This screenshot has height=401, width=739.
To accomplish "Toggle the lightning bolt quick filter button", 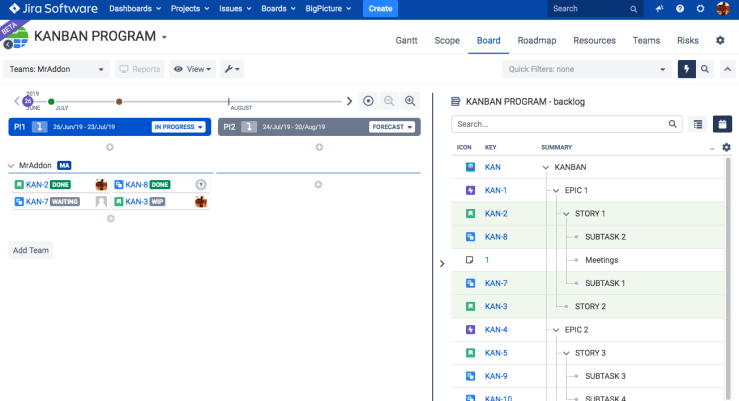I will coord(686,69).
